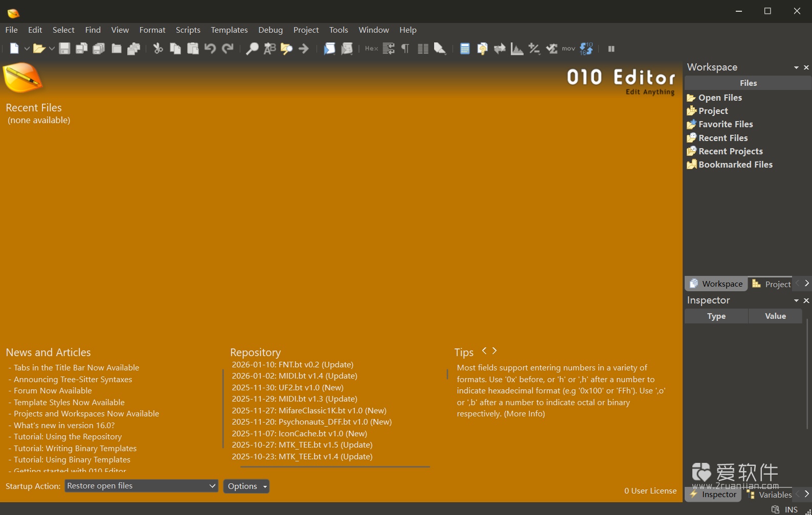
Task: Open the Workspace panel options arrow
Action: click(x=796, y=67)
